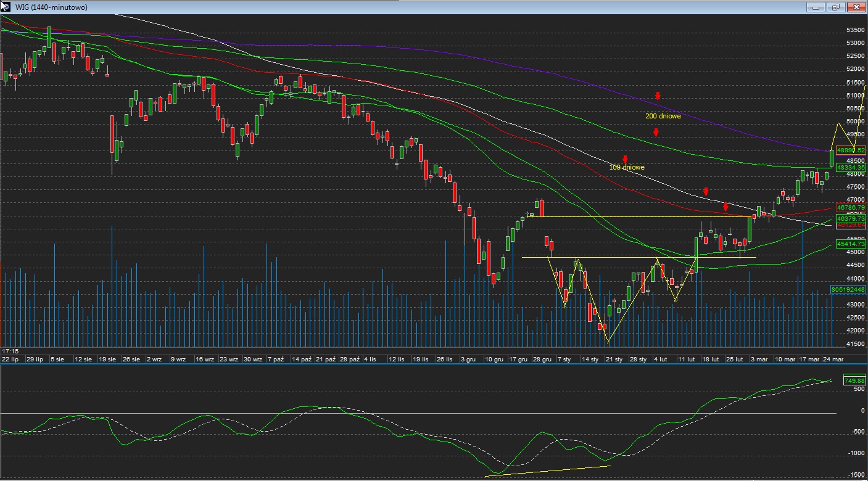
Task: Click the '24 mar' date on time axis
Action: tap(833, 358)
